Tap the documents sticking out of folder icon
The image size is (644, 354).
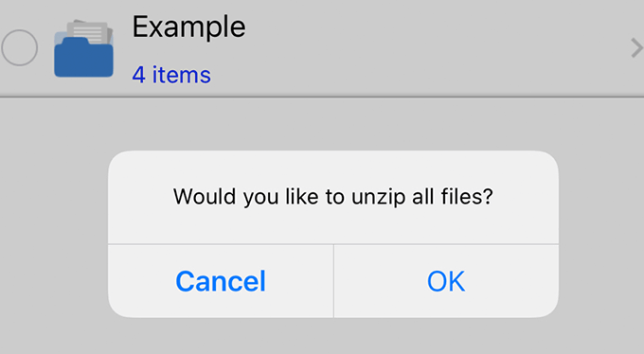[x=90, y=31]
